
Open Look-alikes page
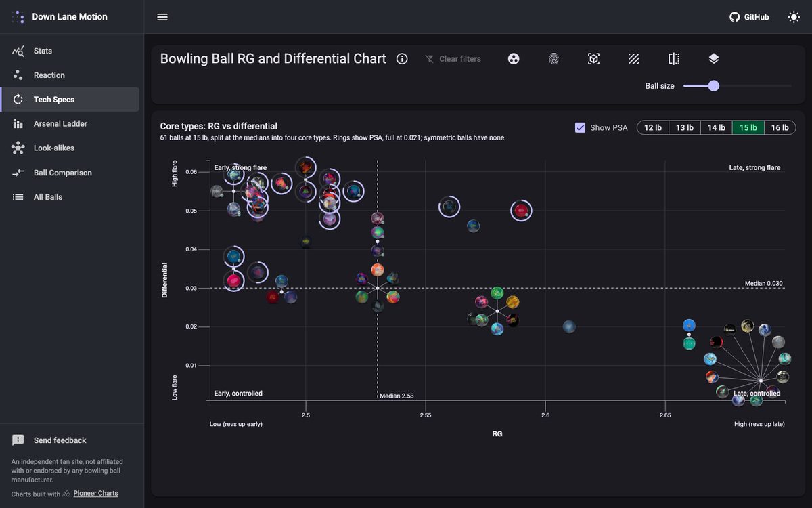(70, 148)
